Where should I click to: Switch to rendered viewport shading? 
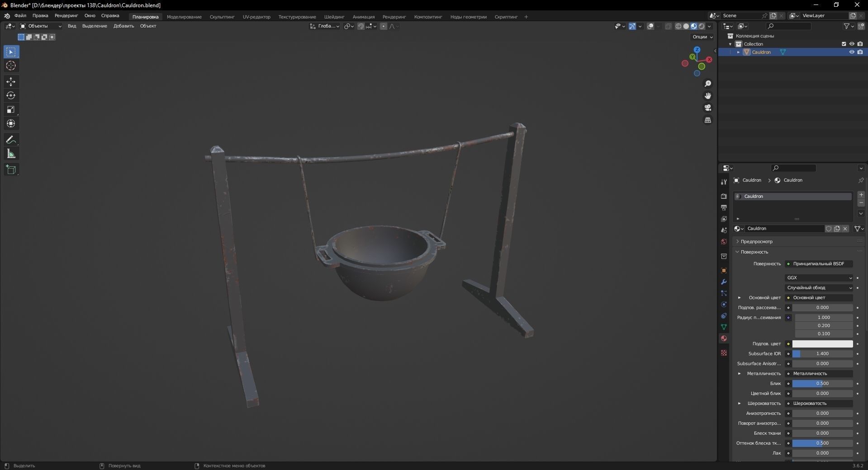pyautogui.click(x=702, y=26)
